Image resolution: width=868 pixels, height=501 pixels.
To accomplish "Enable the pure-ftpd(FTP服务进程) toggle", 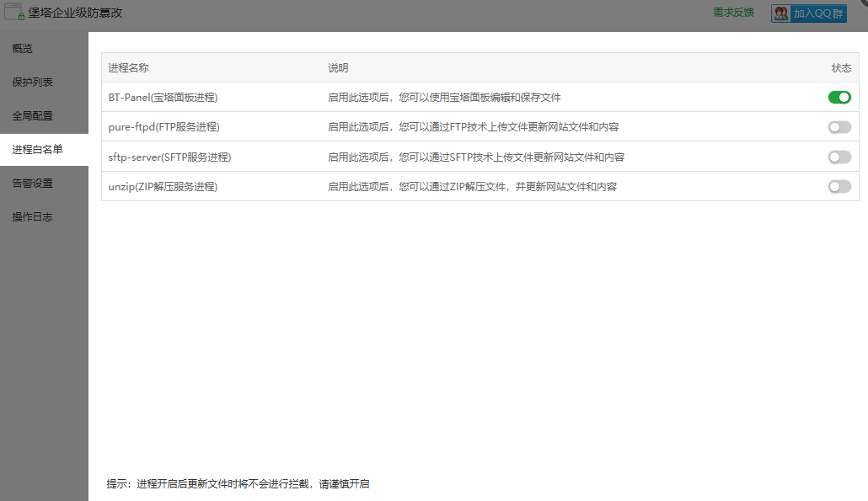I will coord(839,127).
